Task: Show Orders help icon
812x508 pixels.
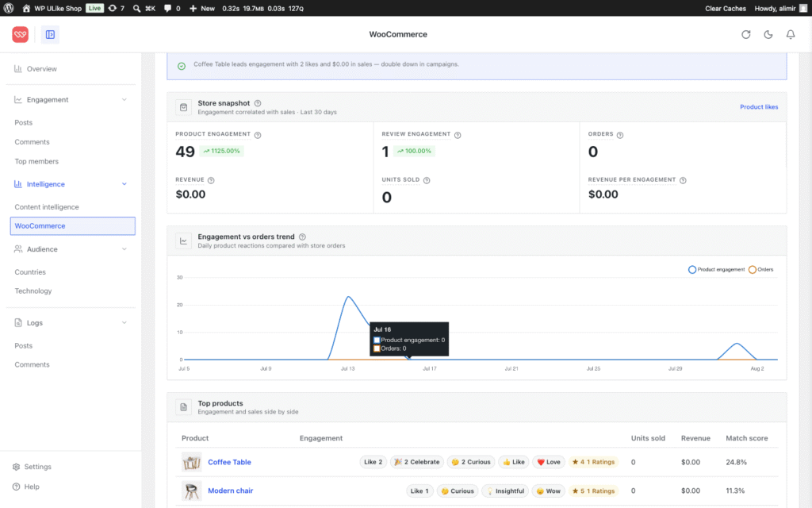Action: (x=620, y=135)
